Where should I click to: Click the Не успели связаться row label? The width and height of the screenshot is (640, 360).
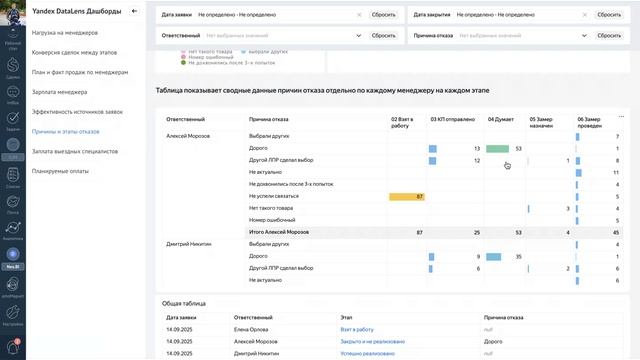pos(274,196)
